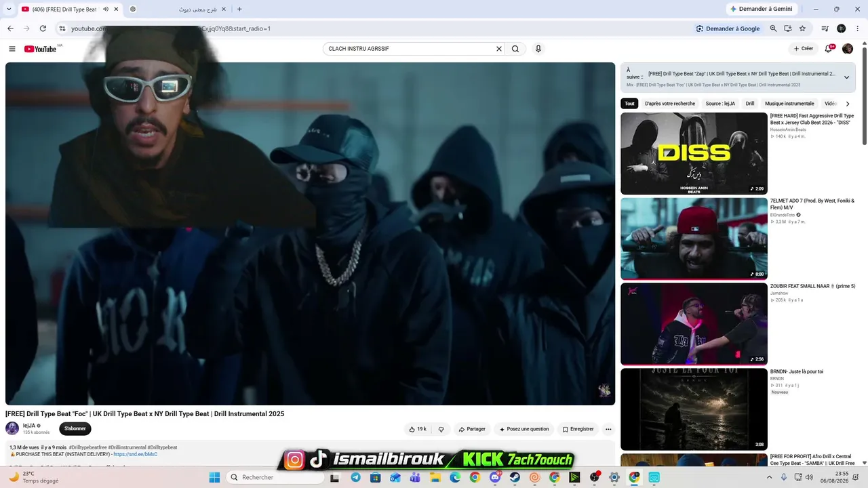Open the HosseinAmin Beats channel name
Image resolution: width=868 pixels, height=488 pixels.
tap(788, 129)
